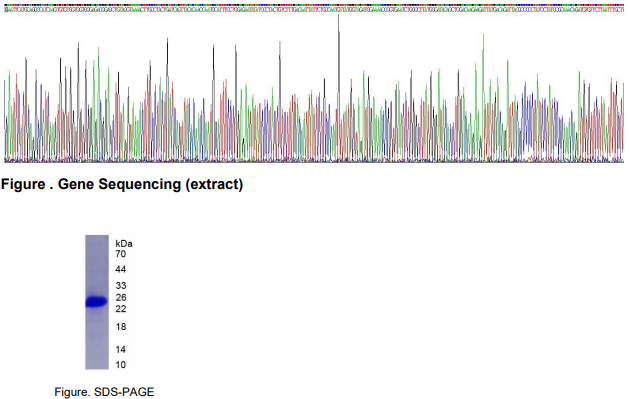630x399 pixels.
Task: Click the 10 kDa marker label
Action: [x=121, y=365]
